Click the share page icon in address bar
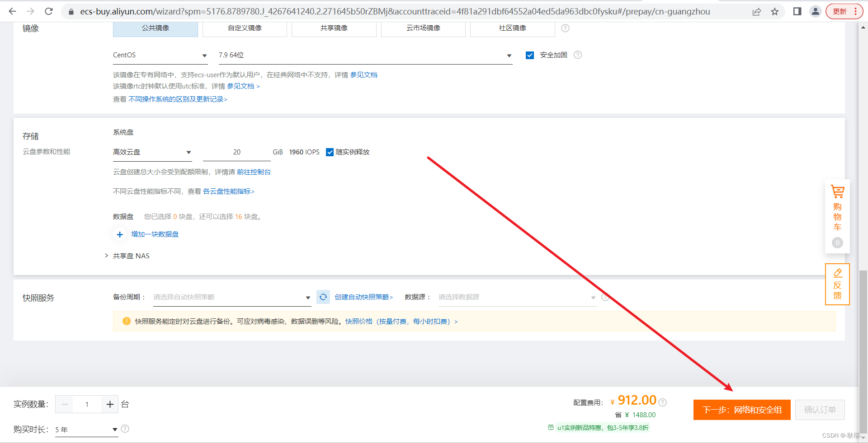The image size is (868, 443). (757, 12)
